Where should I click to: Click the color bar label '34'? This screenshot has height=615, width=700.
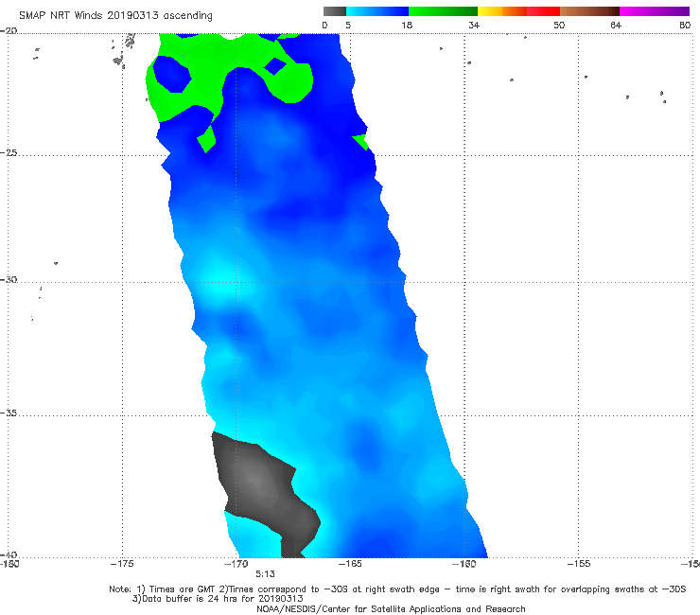click(474, 25)
